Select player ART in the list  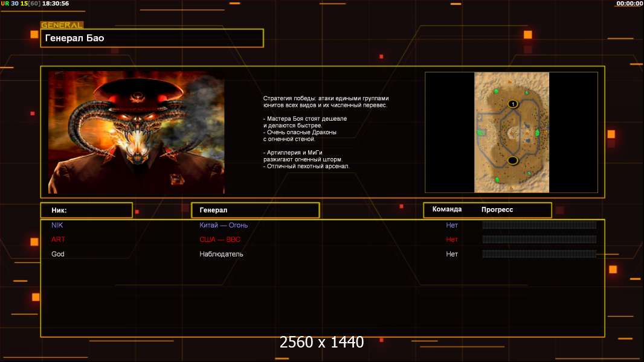pyautogui.click(x=58, y=240)
